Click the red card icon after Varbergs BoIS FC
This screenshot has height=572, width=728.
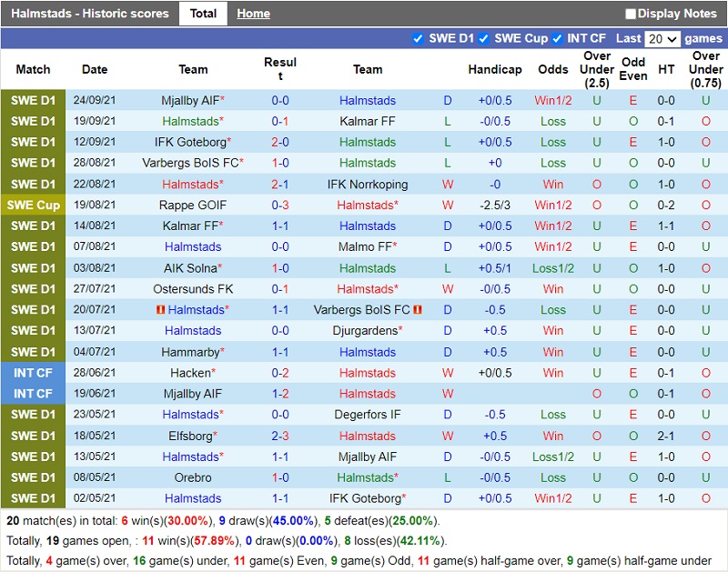point(418,310)
